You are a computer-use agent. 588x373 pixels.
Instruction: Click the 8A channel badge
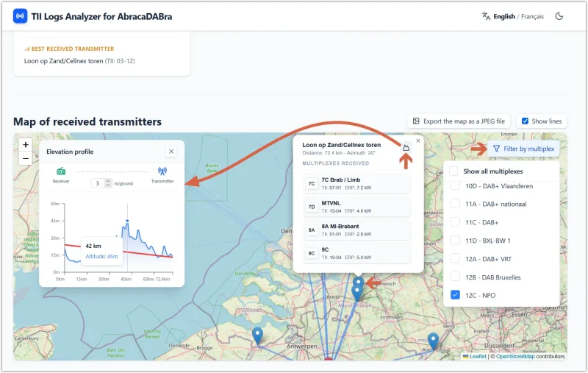click(x=312, y=230)
